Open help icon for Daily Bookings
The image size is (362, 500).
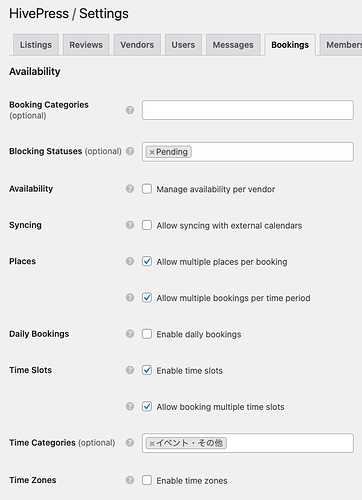[x=130, y=334]
